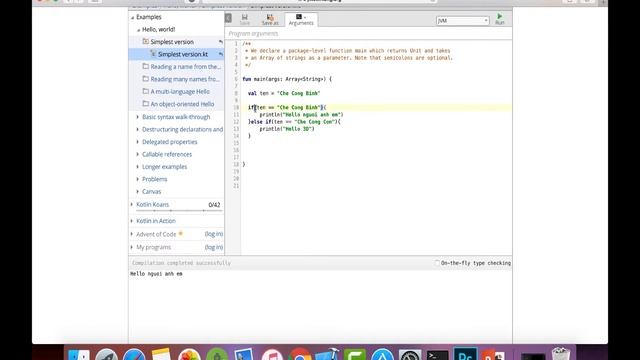Open the App Store from the dock
This screenshot has width=640, height=360.
tap(382, 354)
